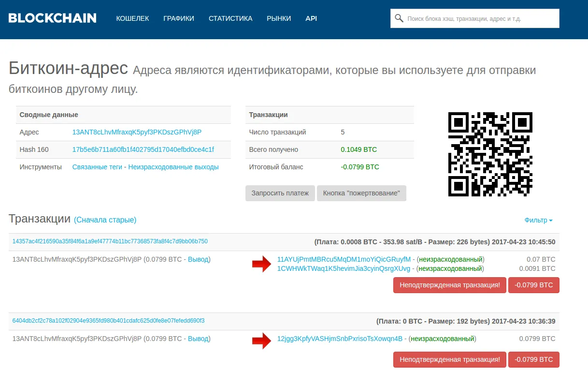This screenshot has height=386, width=588.
Task: Click red arrow beside 11AYUjPmtMBRcu5 address
Action: point(262,264)
